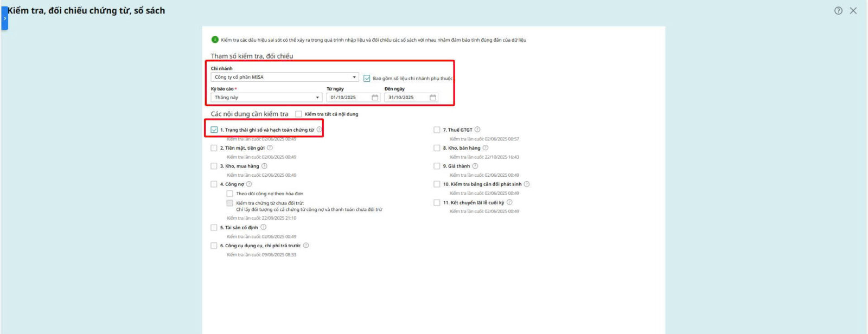This screenshot has height=334, width=868.
Task: Click the help icon beside Thuế GTGT
Action: (477, 130)
